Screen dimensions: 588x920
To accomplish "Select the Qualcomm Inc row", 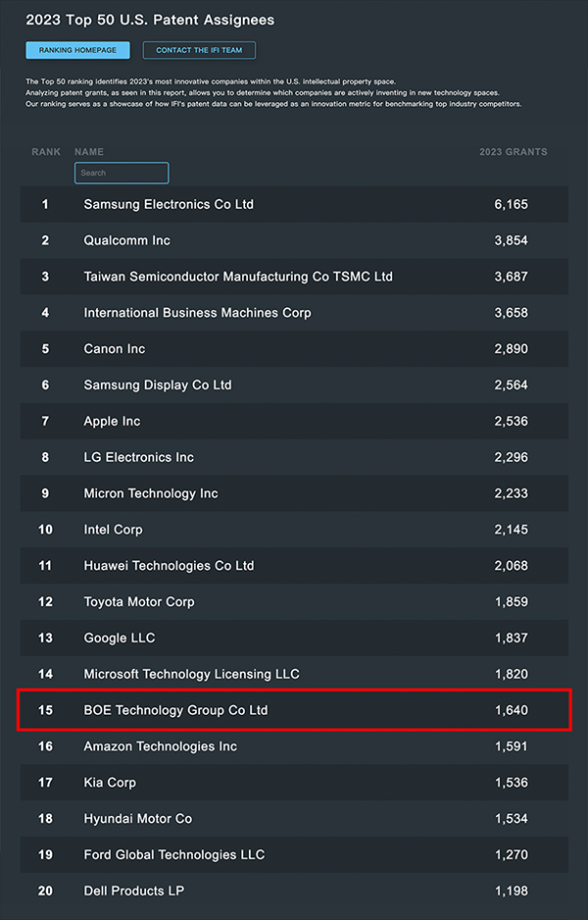I will [x=127, y=240].
